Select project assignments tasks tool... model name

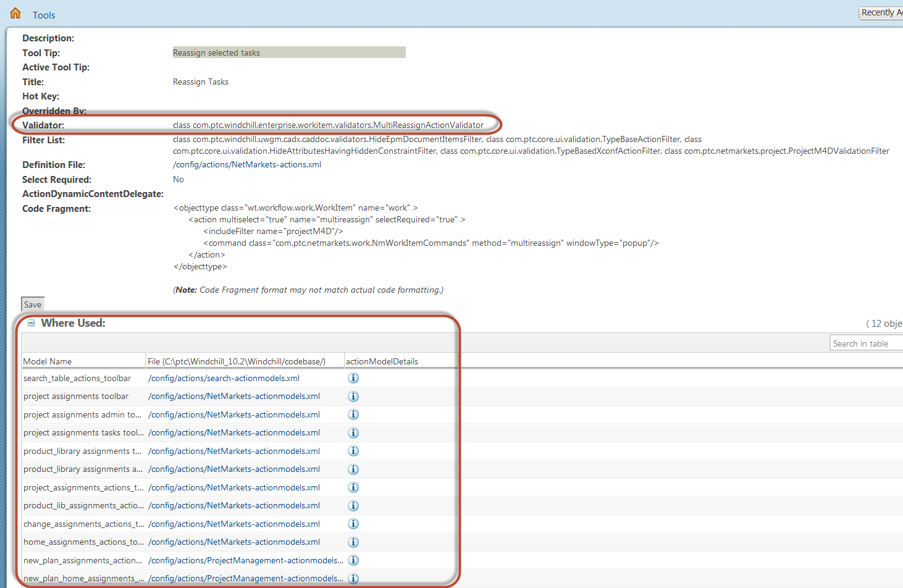pos(83,432)
